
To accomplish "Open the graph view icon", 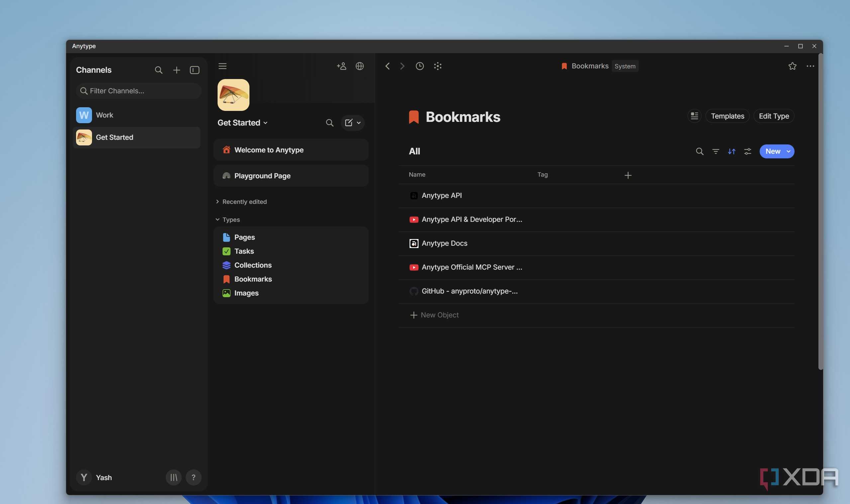I will point(437,66).
